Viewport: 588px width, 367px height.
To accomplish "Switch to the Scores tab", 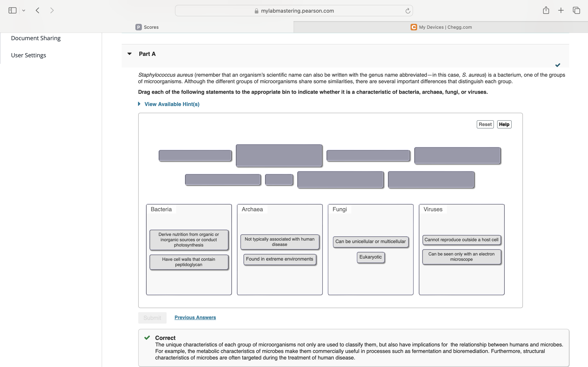I will [147, 27].
